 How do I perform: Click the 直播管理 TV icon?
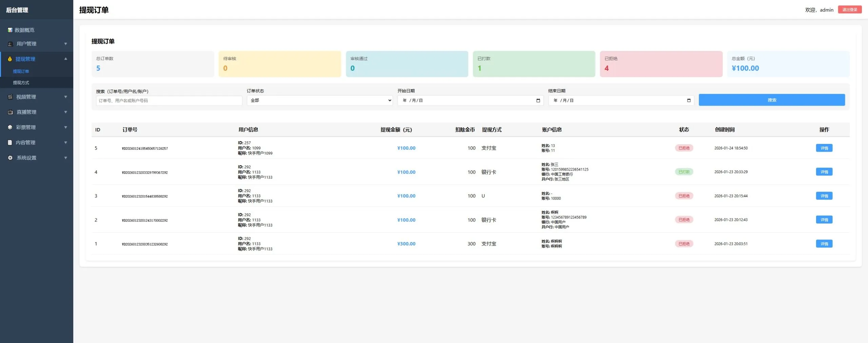pyautogui.click(x=10, y=112)
